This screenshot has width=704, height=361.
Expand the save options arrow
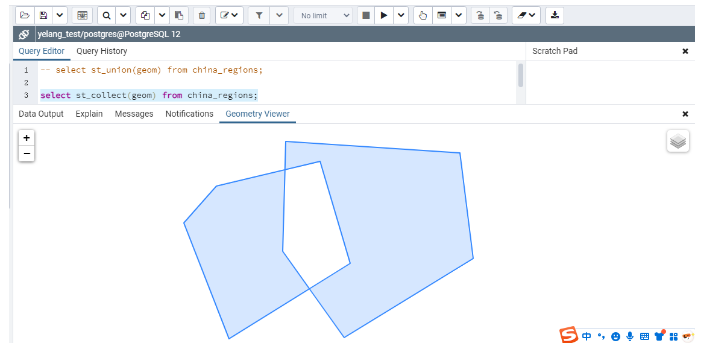[60, 15]
